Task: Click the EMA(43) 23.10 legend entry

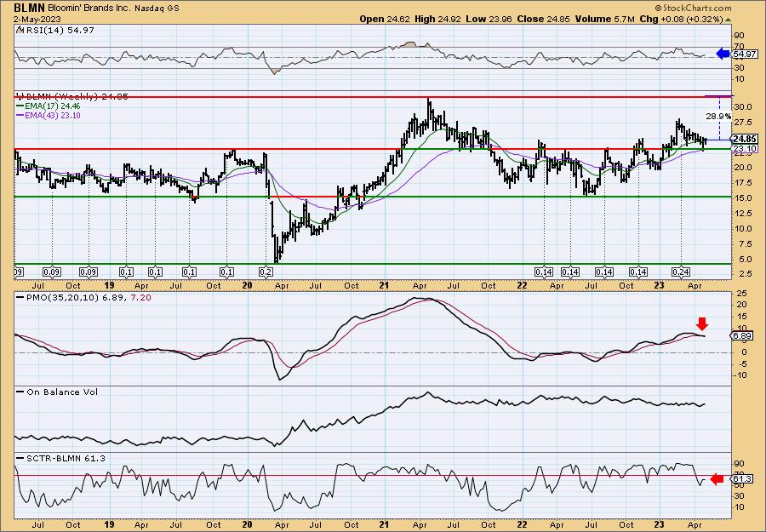Action: tap(52, 116)
